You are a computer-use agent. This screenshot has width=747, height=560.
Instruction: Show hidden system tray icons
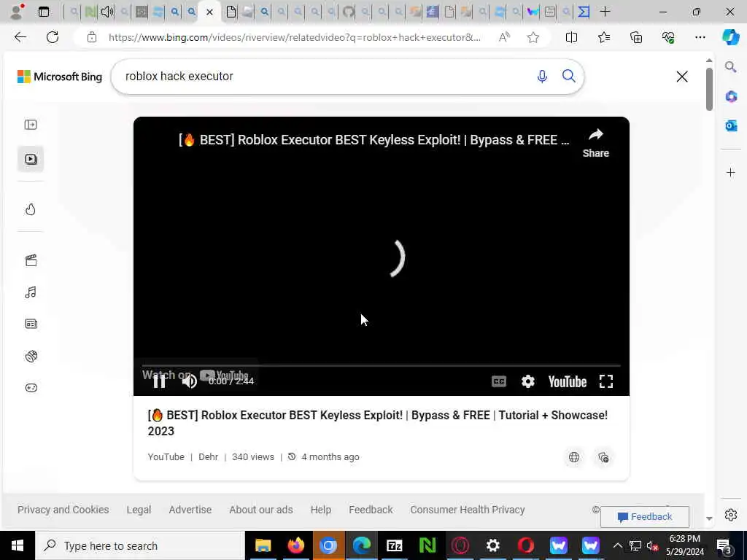[x=617, y=545]
